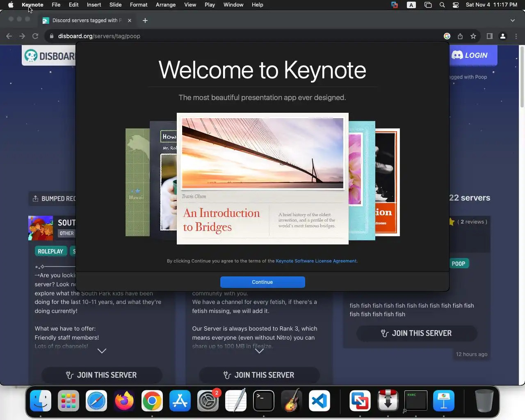Image resolution: width=525 pixels, height=420 pixels.
Task: Go forward in Chrome
Action: (22, 36)
